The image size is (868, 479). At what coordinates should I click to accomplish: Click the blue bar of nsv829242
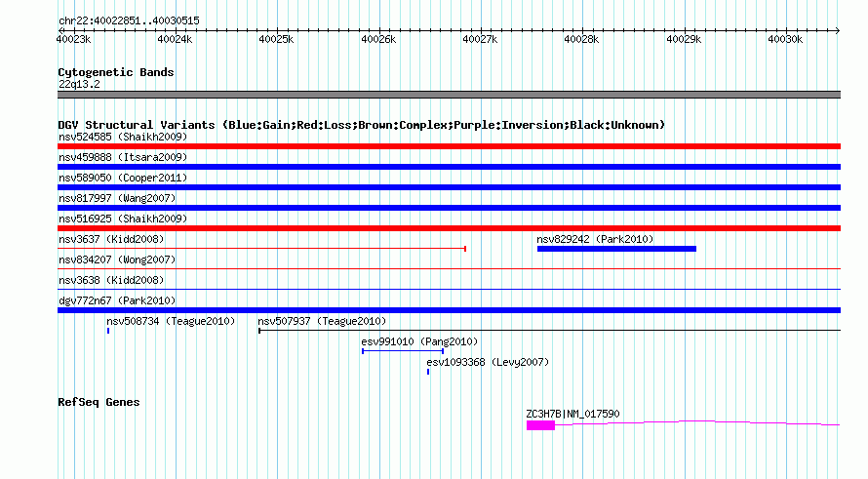point(616,249)
